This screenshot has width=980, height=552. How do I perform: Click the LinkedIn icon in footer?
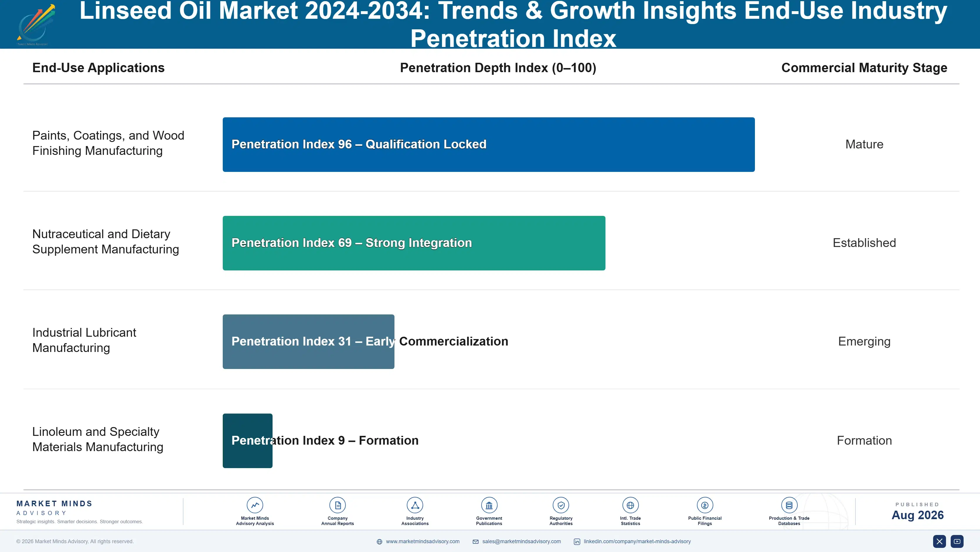577,542
